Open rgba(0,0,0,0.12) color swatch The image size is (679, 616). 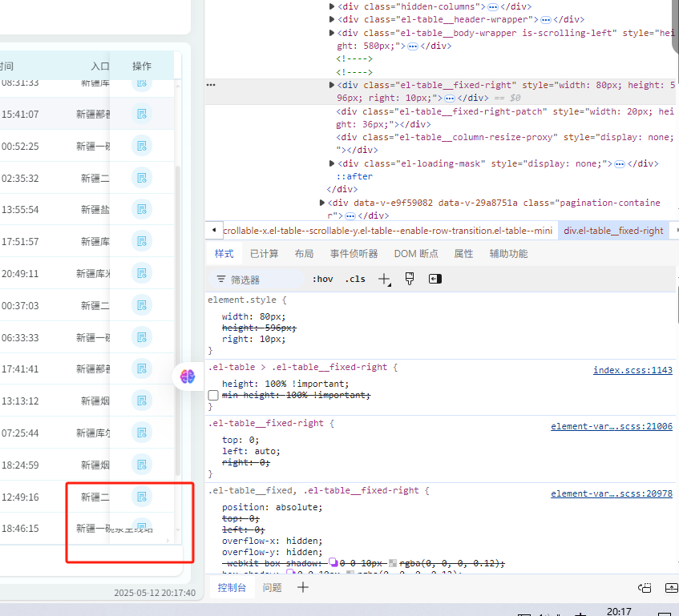tap(393, 563)
